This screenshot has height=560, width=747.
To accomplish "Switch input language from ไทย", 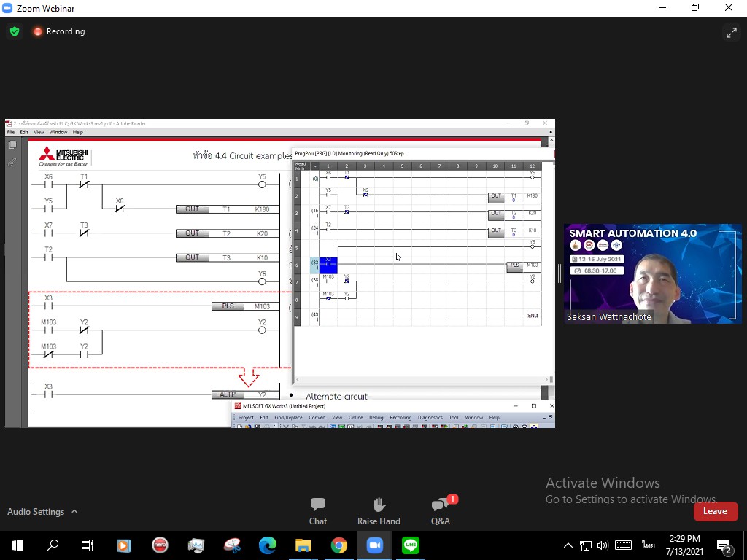I will [648, 545].
